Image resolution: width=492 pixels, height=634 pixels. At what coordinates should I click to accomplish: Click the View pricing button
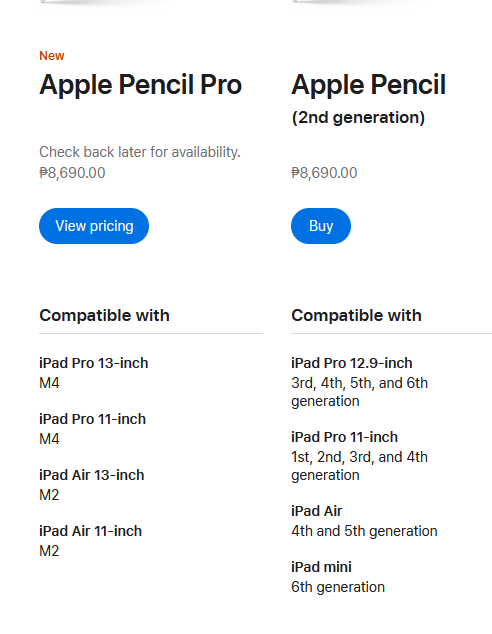[x=94, y=226]
